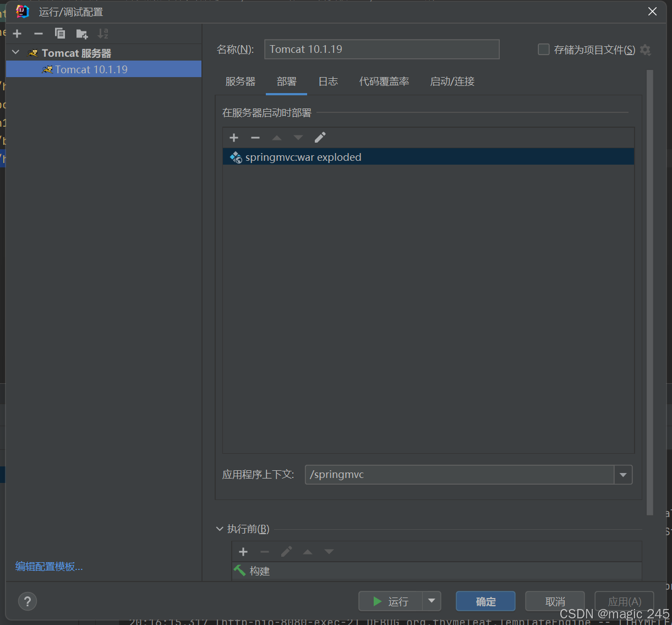The image size is (672, 625).
Task: Create new configuration folder icon
Action: [82, 34]
